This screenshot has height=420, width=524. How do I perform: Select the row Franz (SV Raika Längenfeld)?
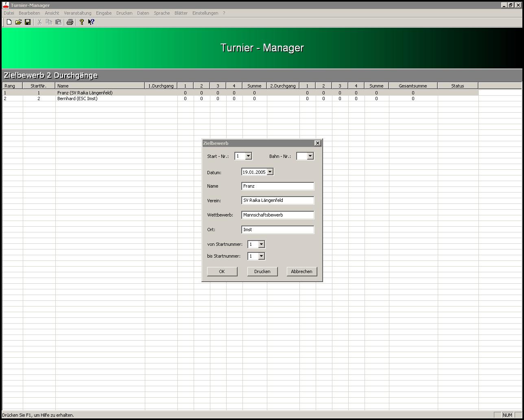pos(240,93)
